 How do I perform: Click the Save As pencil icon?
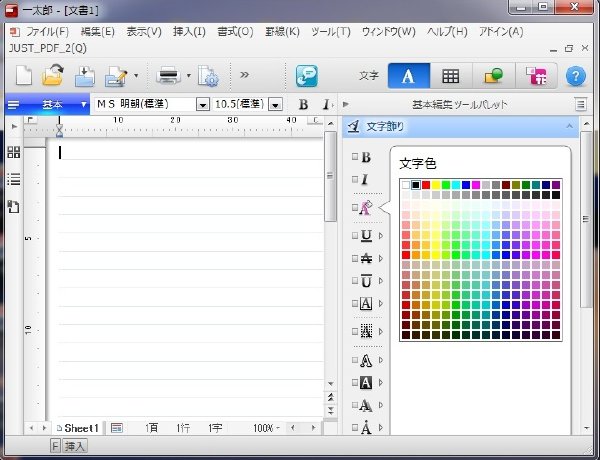tap(116, 76)
